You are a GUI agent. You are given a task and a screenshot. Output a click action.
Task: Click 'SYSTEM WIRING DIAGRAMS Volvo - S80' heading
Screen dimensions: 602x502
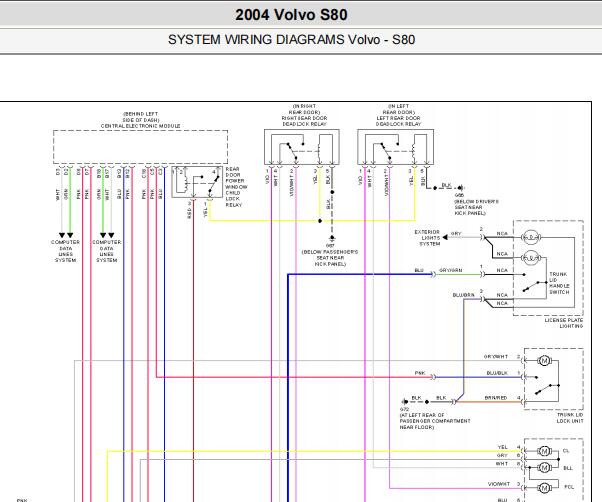tap(291, 40)
